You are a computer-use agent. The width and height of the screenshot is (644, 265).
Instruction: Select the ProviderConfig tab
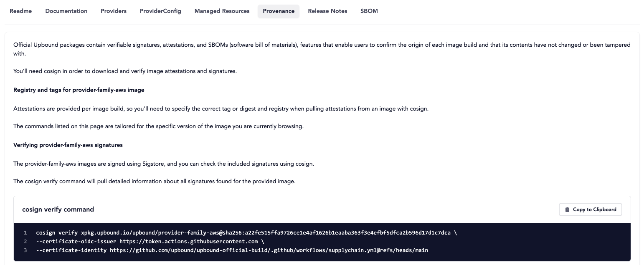click(x=160, y=11)
